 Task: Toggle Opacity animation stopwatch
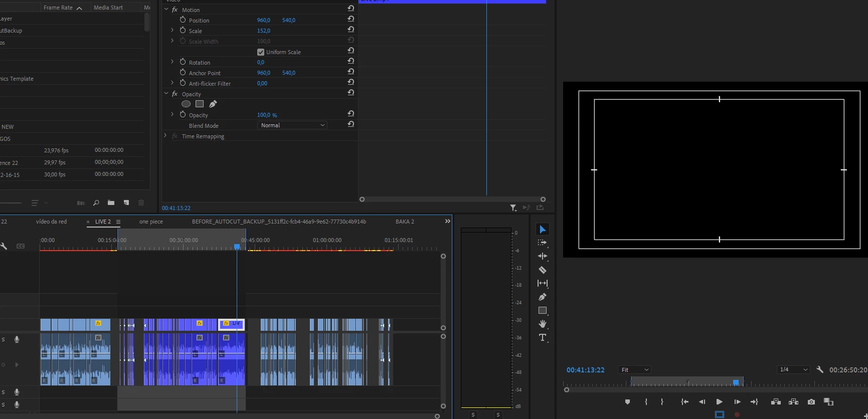pyautogui.click(x=183, y=114)
